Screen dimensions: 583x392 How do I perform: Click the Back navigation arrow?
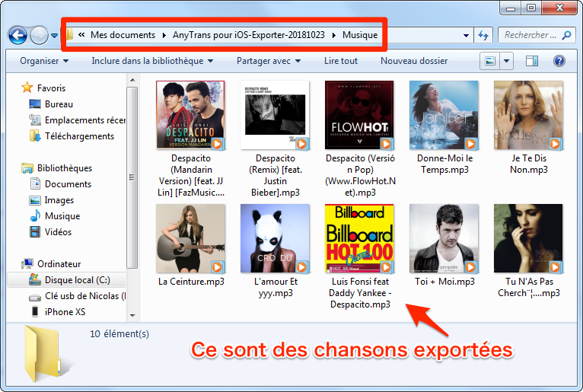click(18, 35)
